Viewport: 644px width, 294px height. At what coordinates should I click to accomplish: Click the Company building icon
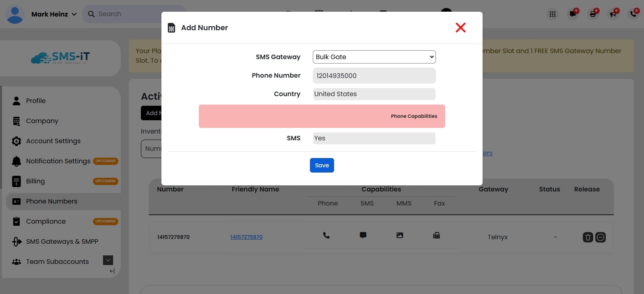(17, 121)
